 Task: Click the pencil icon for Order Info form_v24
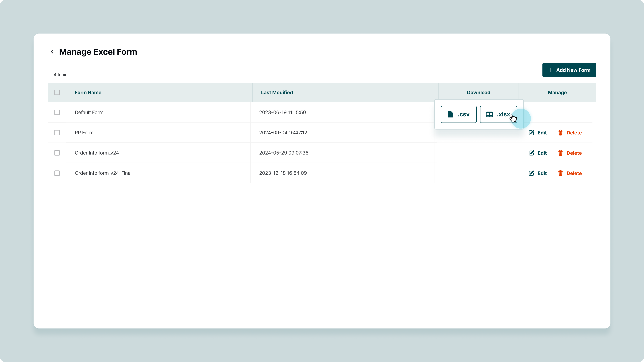click(x=531, y=153)
